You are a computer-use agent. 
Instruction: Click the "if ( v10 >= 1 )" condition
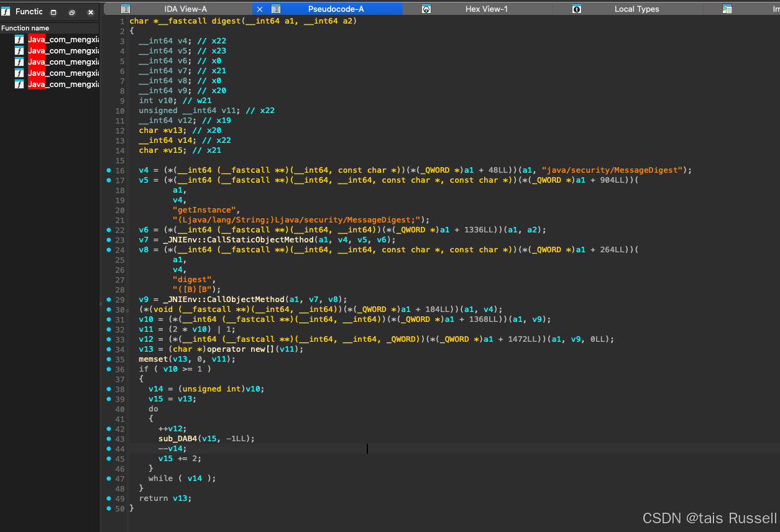pos(175,369)
